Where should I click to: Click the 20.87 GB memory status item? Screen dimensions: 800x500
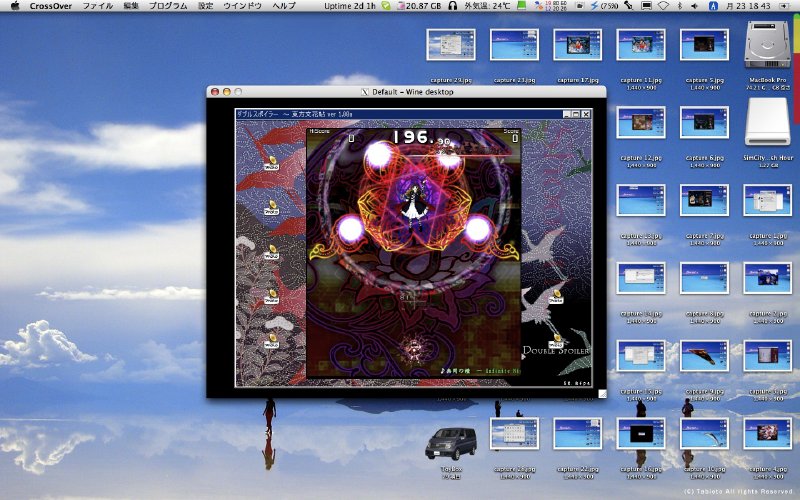click(x=419, y=6)
